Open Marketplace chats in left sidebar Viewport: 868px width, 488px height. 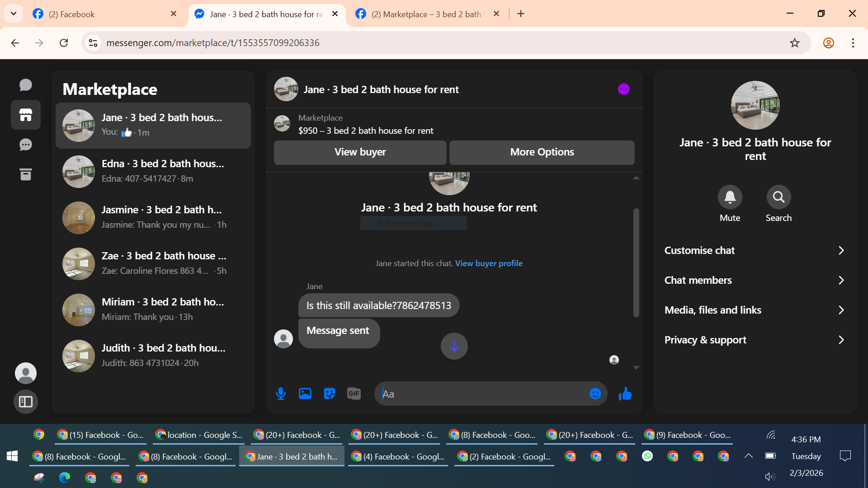[26, 115]
